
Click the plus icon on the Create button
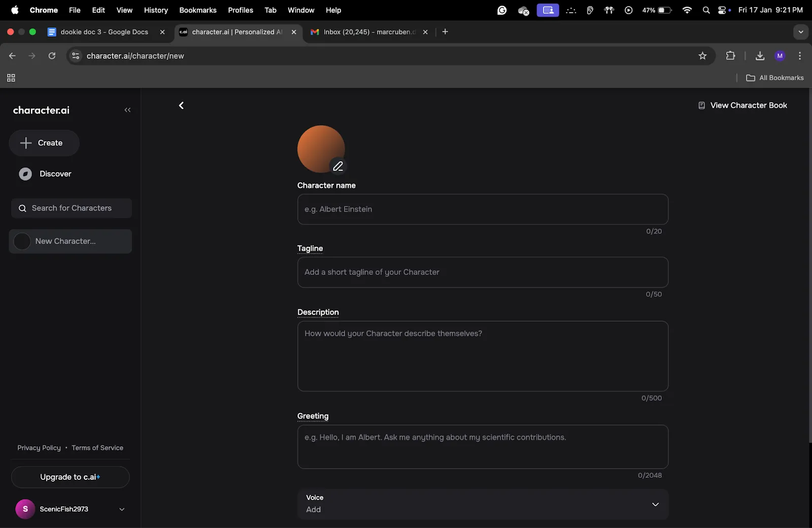26,143
